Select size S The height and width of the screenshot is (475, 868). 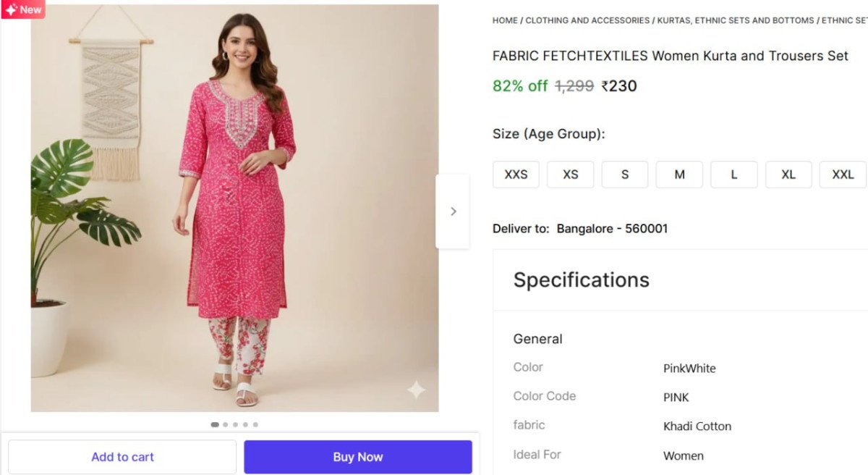(625, 175)
